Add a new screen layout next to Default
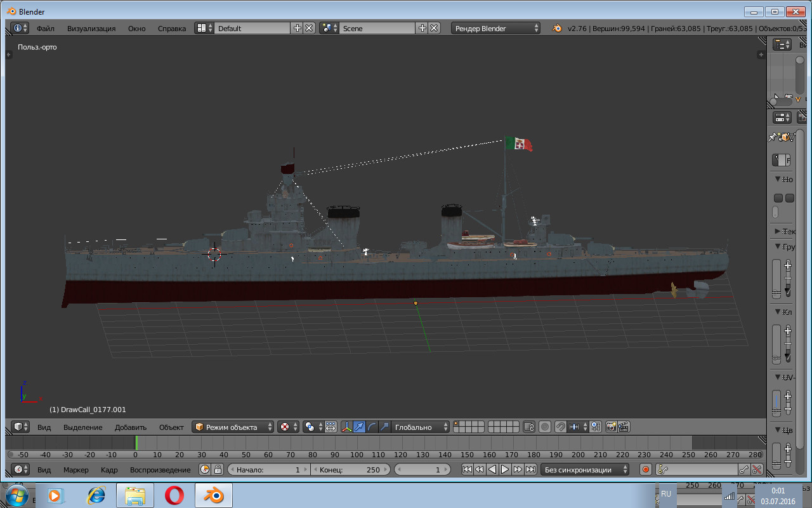 [x=297, y=28]
